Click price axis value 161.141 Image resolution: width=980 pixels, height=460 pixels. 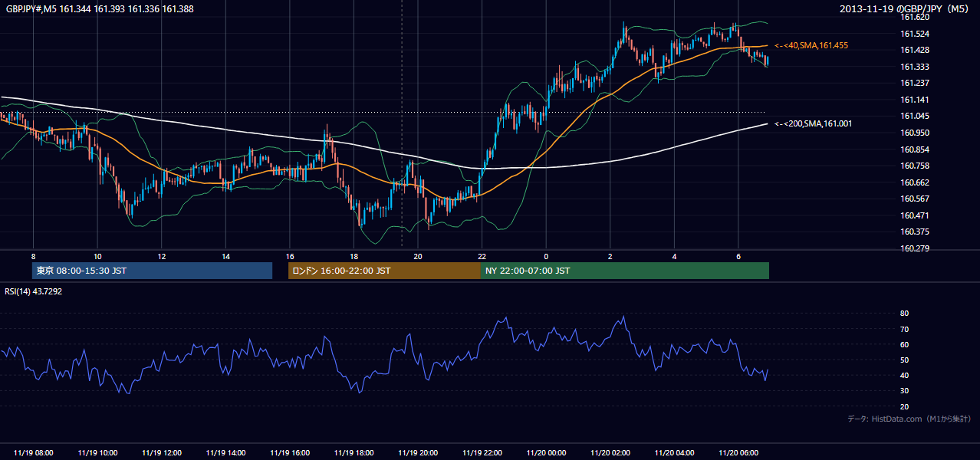(x=914, y=100)
